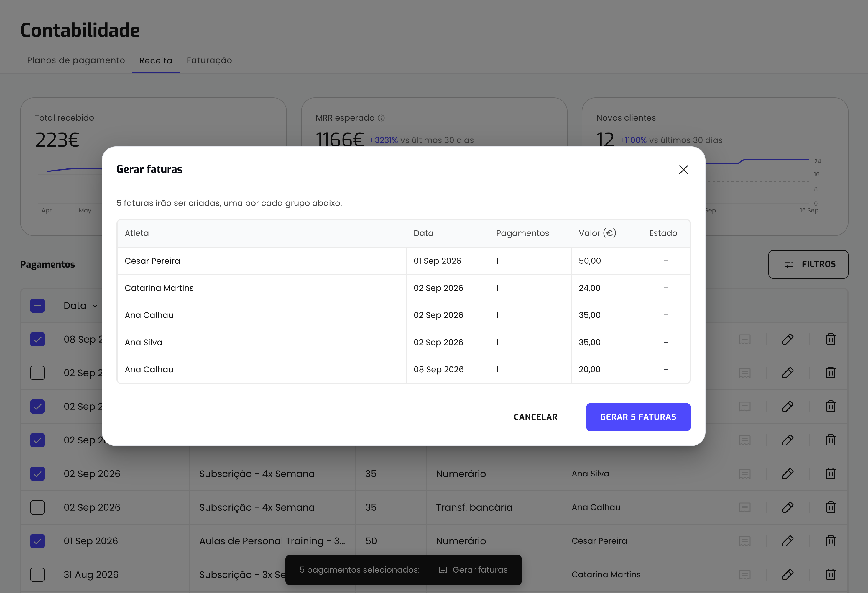The width and height of the screenshot is (868, 593).
Task: Edit the Ana Silva payment with pencil icon
Action: [x=788, y=474]
